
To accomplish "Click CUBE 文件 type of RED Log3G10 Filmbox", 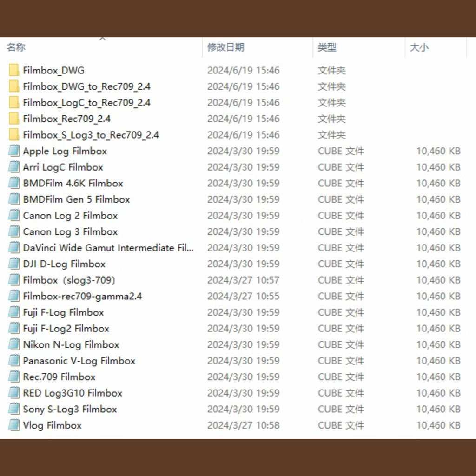I will click(x=341, y=392).
